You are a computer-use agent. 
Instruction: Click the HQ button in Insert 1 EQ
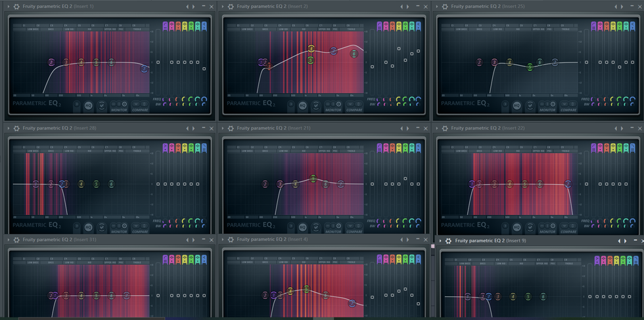(88, 105)
